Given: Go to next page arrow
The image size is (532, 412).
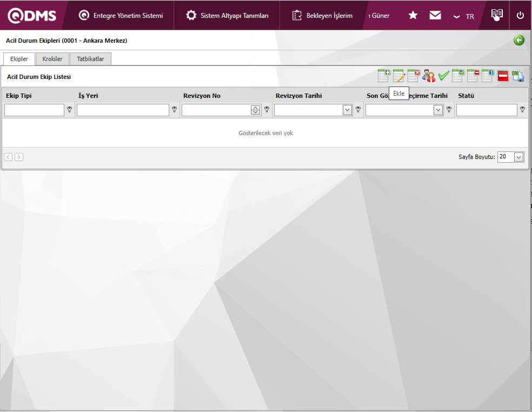Looking at the screenshot, I should (19, 157).
